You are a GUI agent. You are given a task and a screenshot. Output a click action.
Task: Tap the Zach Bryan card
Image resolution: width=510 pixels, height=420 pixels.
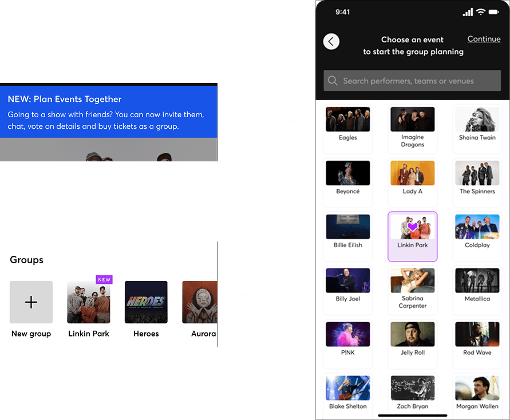(x=413, y=396)
